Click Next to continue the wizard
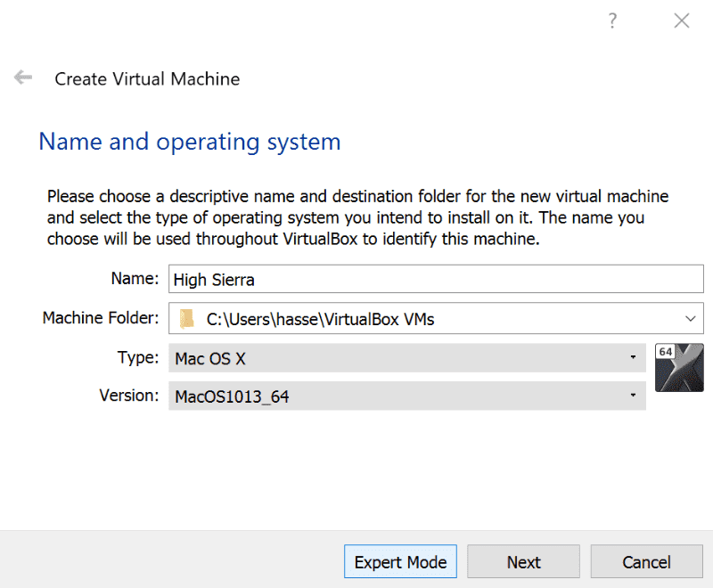 point(523,561)
